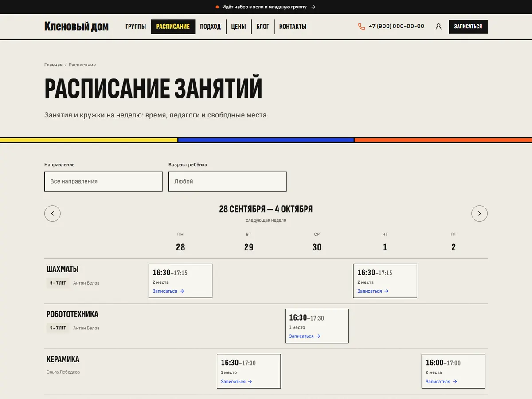The height and width of the screenshot is (399, 532).
Task: Click the Главная breadcrumb link
Action: (x=53, y=65)
